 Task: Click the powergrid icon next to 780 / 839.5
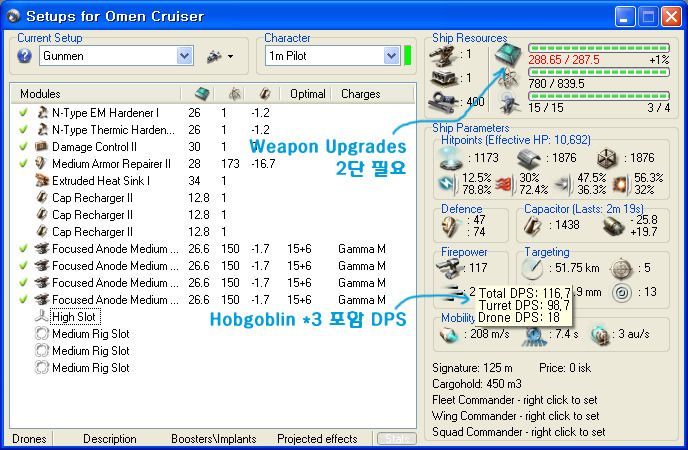point(509,79)
